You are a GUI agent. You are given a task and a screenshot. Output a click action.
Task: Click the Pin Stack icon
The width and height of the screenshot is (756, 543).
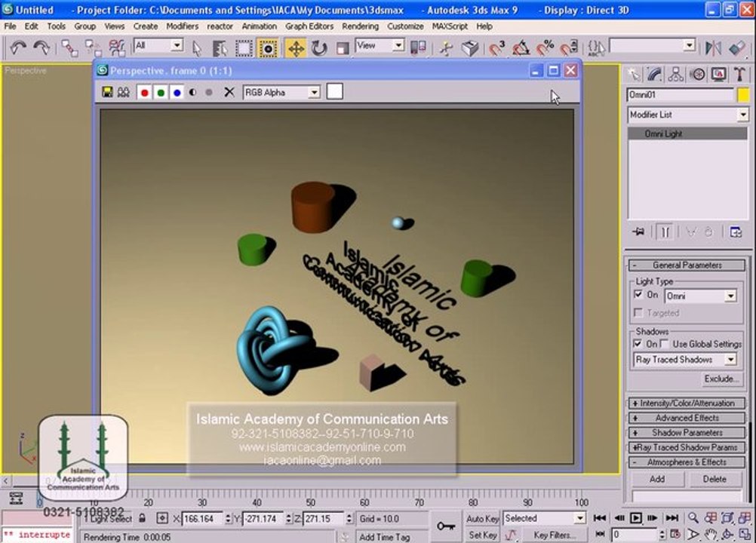click(x=638, y=232)
